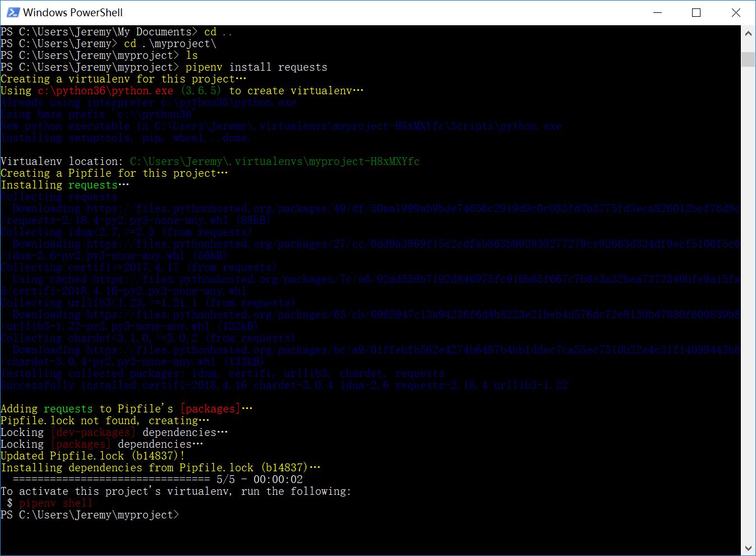Minimize the Windows PowerShell window
The image size is (756, 556).
[x=657, y=12]
